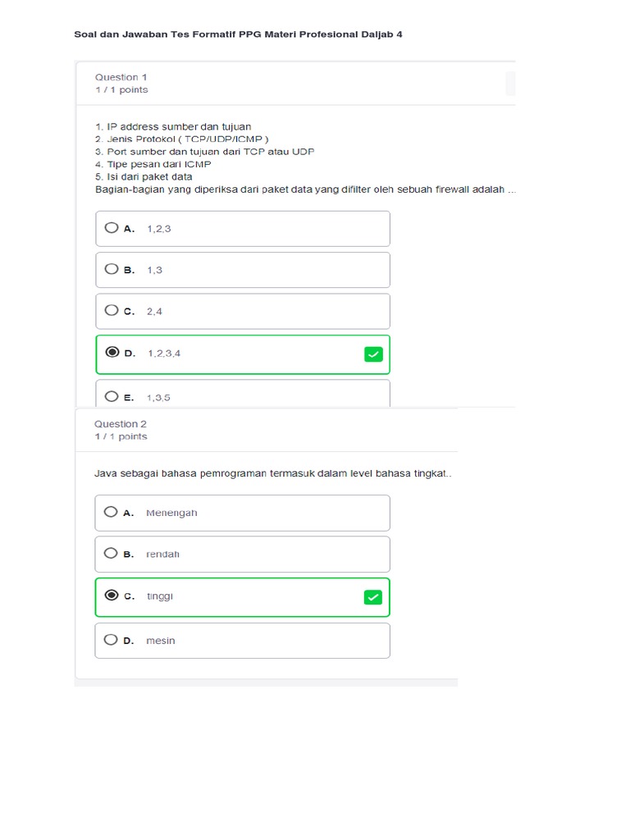Viewport: 630px width, 840px height.
Task: Choose the rendah radio option
Action: click(x=112, y=554)
